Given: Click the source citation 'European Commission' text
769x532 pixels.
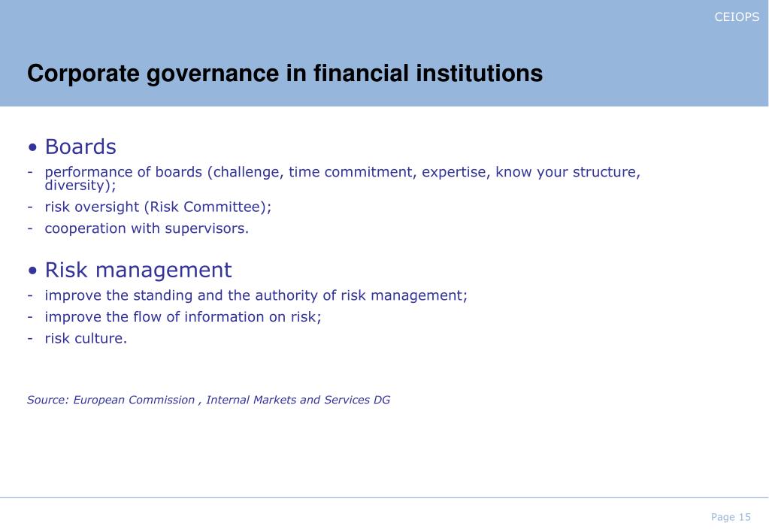Looking at the screenshot, I should pos(134,400).
